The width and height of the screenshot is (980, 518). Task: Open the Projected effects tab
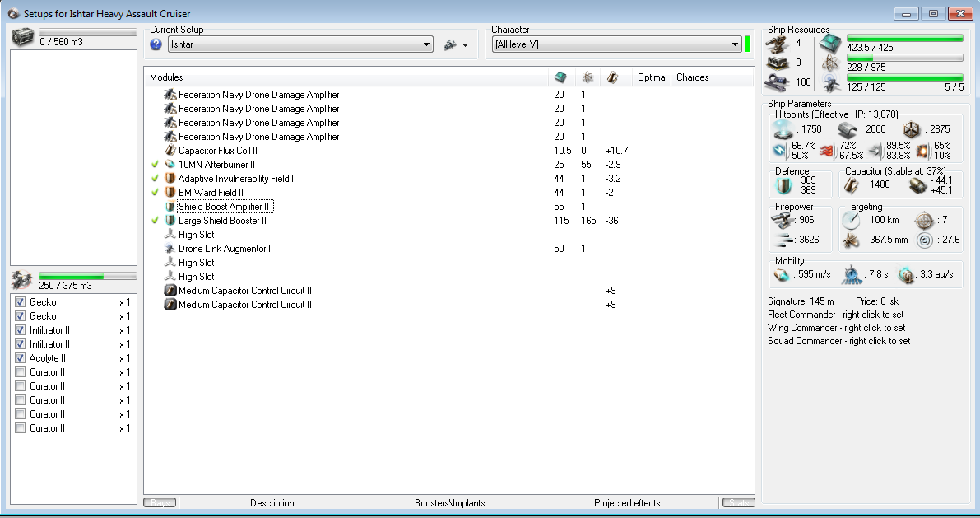pos(626,503)
